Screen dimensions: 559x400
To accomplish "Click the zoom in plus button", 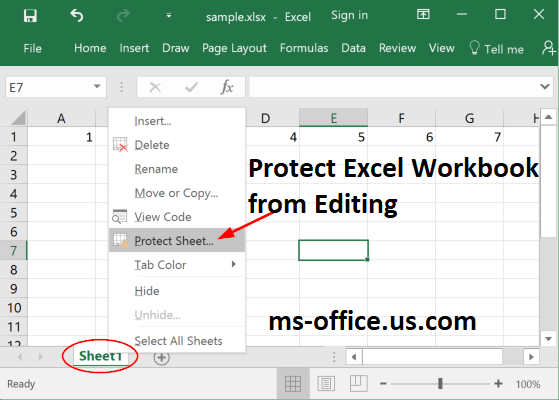I will click(x=498, y=384).
